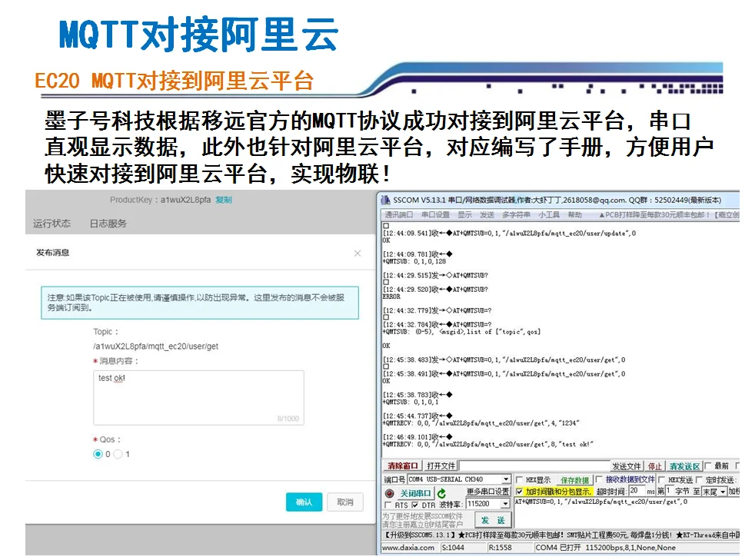Click the topic path /a1wuX2L8pfa/mqtt_ec20/user/get
The image size is (745, 560).
(155, 346)
